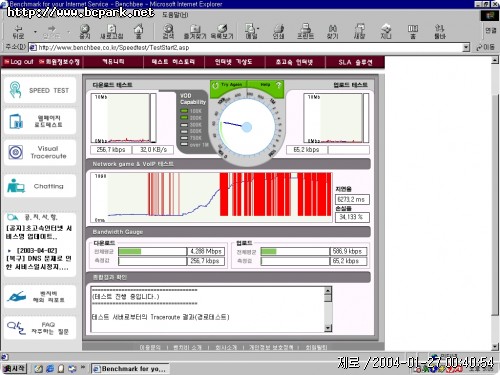The height and width of the screenshot is (375, 500).
Task: Click the Network game & VoIP latency graph
Action: [211, 197]
